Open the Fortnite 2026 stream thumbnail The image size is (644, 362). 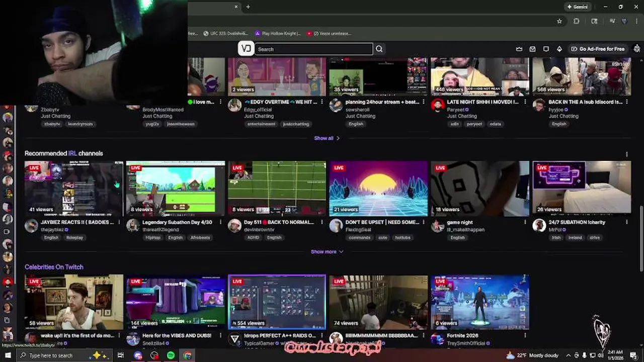pos(480,302)
